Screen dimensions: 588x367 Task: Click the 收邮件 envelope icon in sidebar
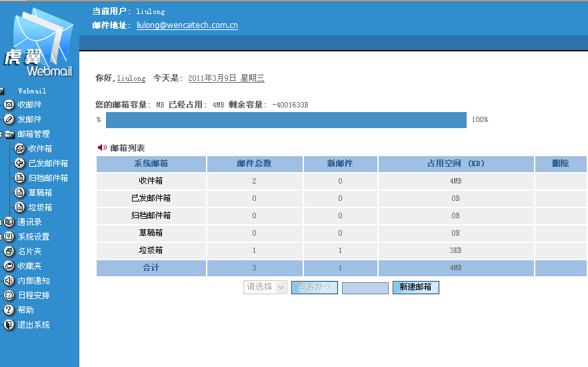[9, 105]
